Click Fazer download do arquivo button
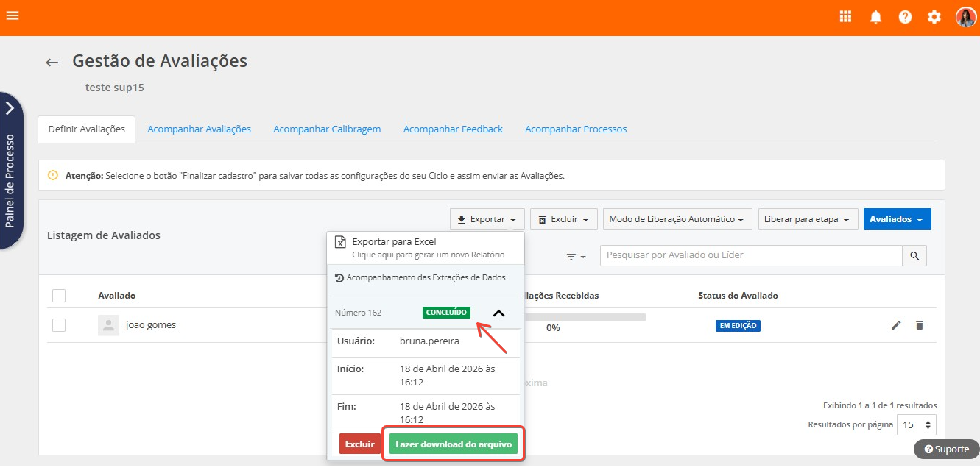The height and width of the screenshot is (473, 980). pyautogui.click(x=453, y=444)
